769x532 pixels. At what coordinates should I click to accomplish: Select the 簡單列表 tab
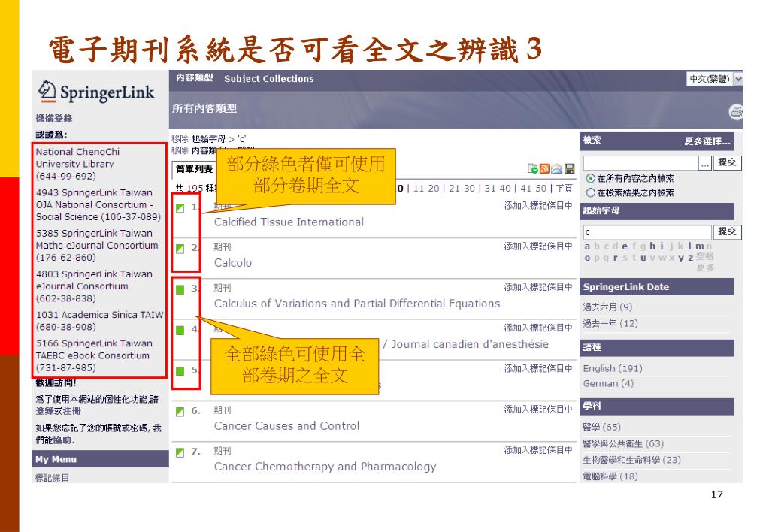(194, 169)
